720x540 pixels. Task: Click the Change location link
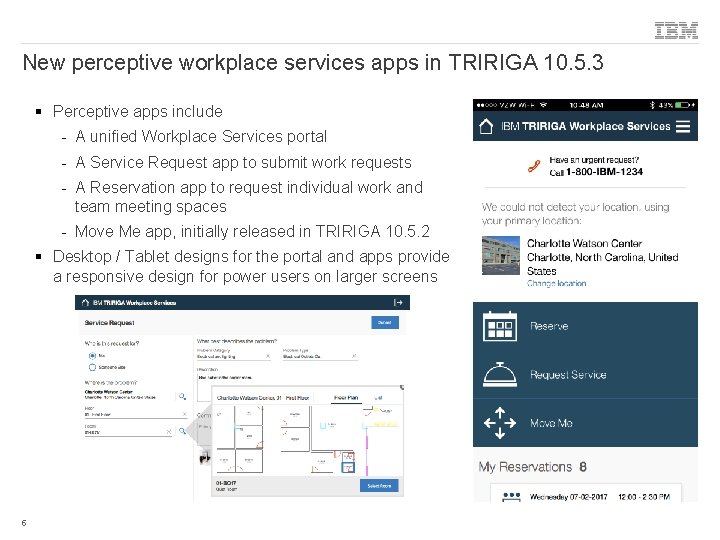tap(557, 283)
